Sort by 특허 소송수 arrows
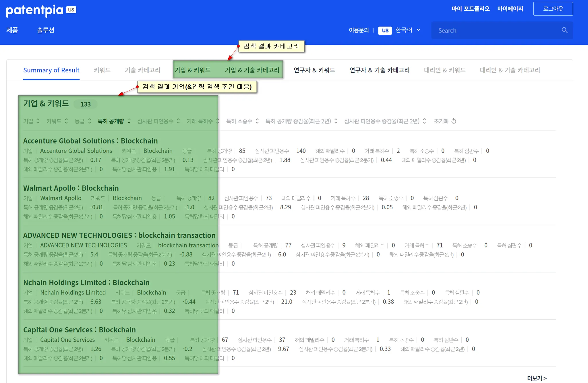This screenshot has width=588, height=383. pos(257,121)
